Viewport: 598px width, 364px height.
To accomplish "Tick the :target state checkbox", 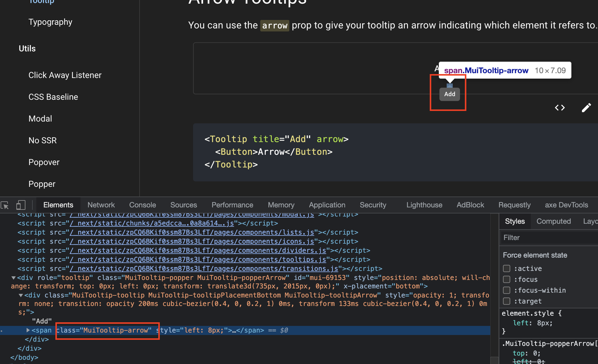I will [507, 301].
